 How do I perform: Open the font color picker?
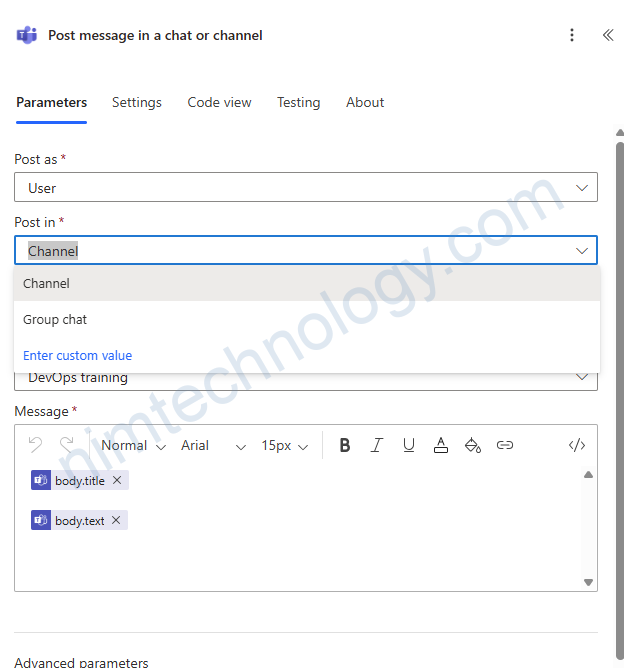[441, 446]
